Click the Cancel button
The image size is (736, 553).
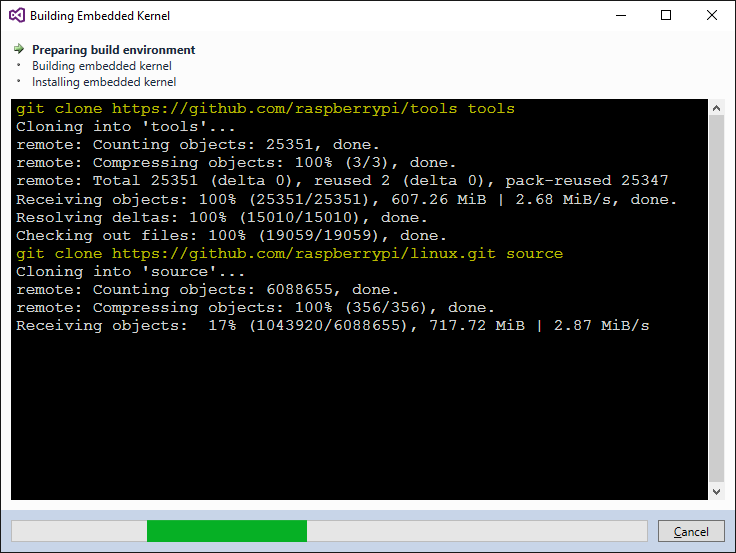coord(690,531)
